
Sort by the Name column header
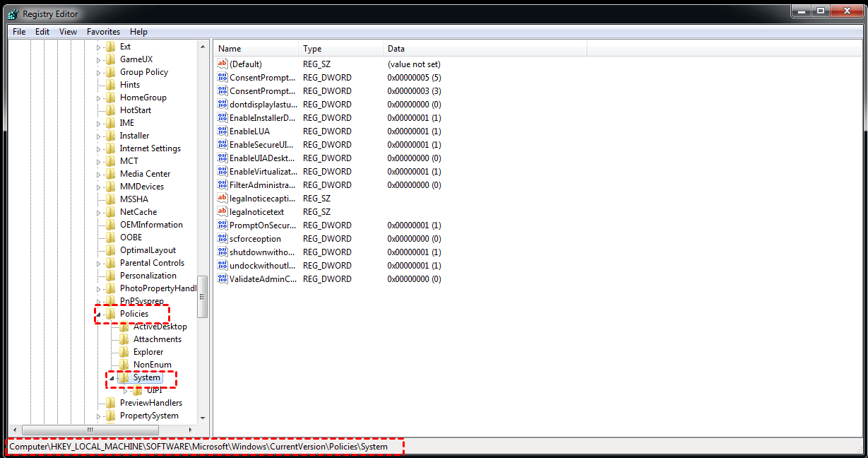(256, 49)
